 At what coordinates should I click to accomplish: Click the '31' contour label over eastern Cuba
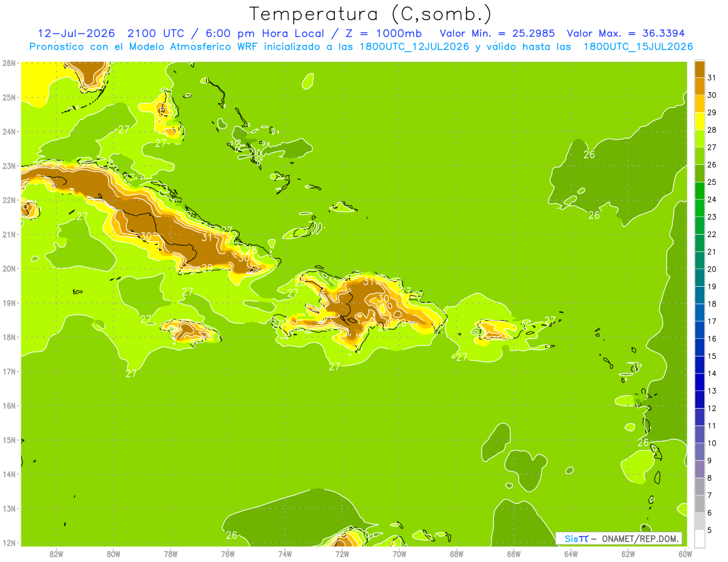[x=207, y=238]
